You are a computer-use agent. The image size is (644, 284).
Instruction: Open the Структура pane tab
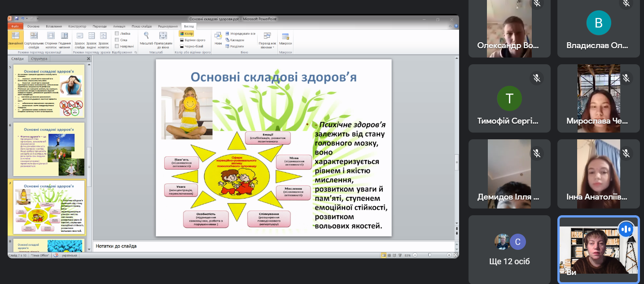pos(39,58)
